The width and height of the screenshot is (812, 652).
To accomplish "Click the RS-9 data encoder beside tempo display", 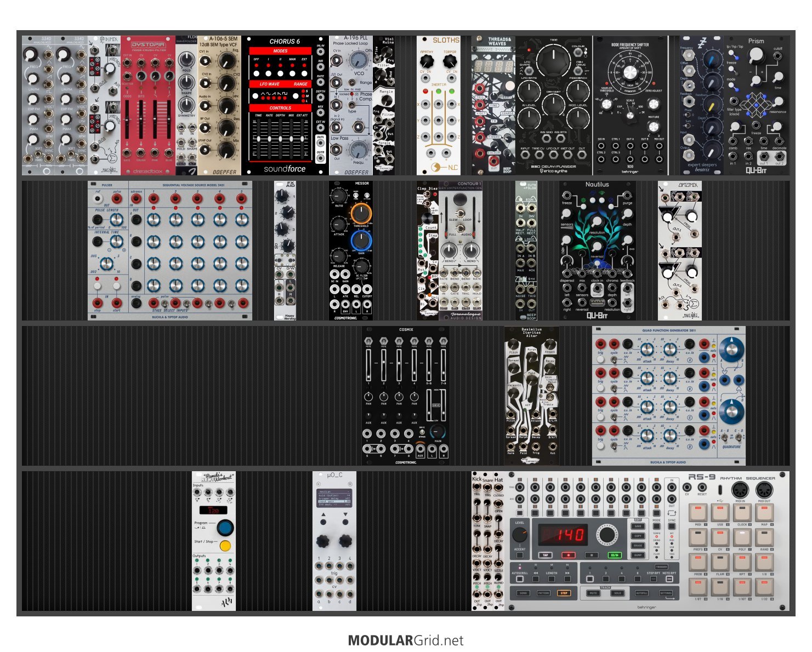I will [607, 535].
